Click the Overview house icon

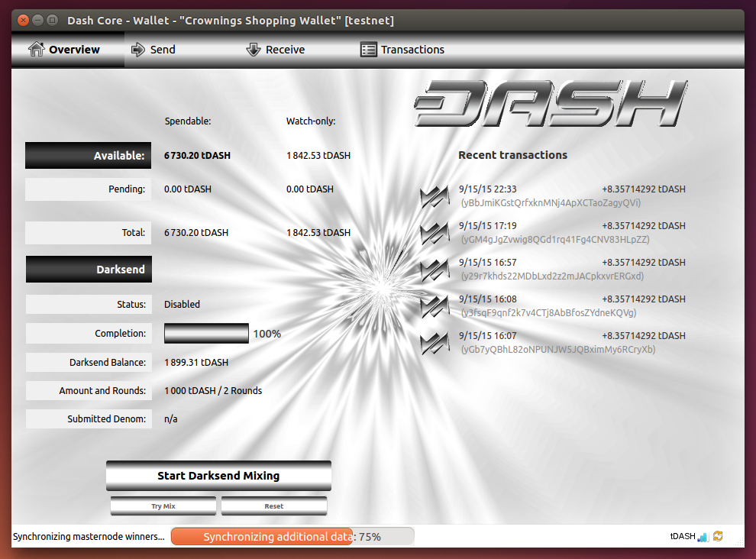click(x=36, y=49)
